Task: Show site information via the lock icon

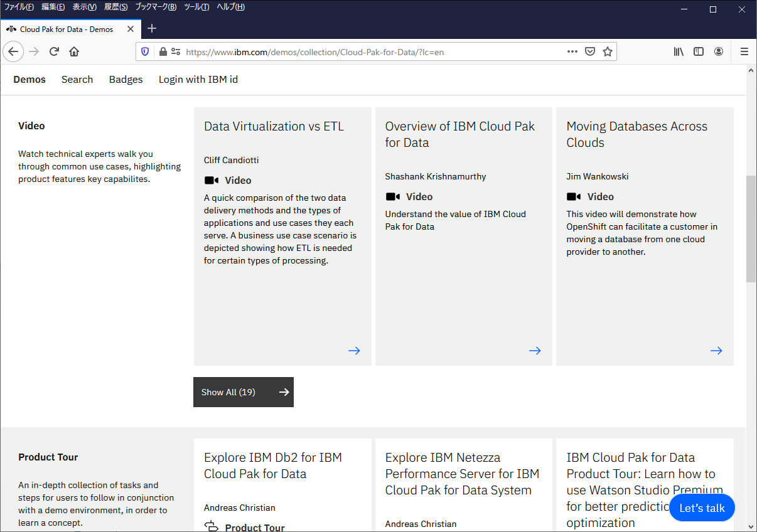Action: (163, 51)
